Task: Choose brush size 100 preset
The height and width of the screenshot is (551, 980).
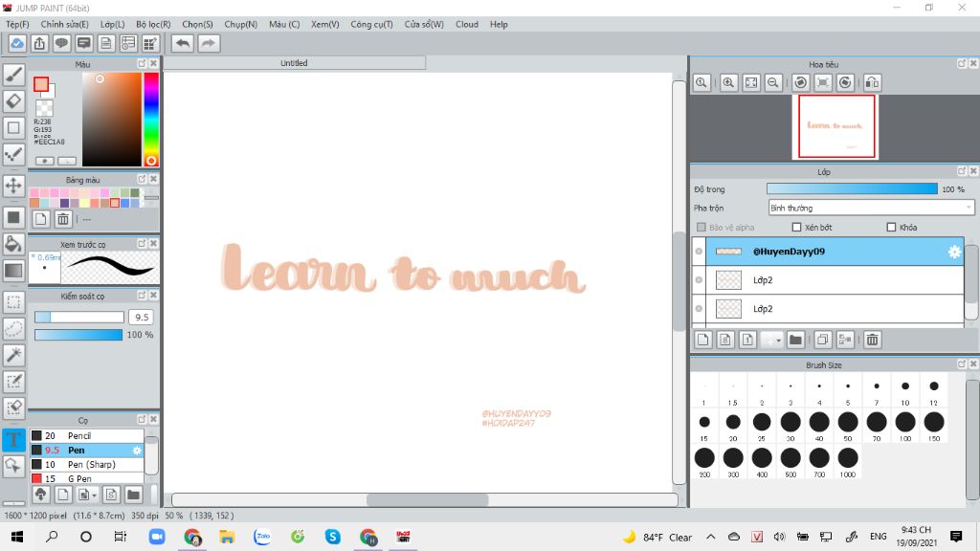Action: (x=905, y=425)
